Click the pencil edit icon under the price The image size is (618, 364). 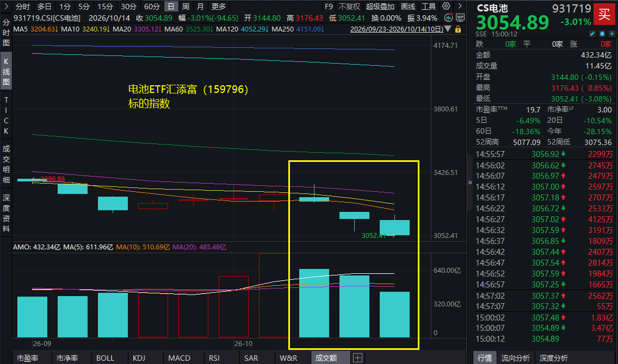(592, 34)
